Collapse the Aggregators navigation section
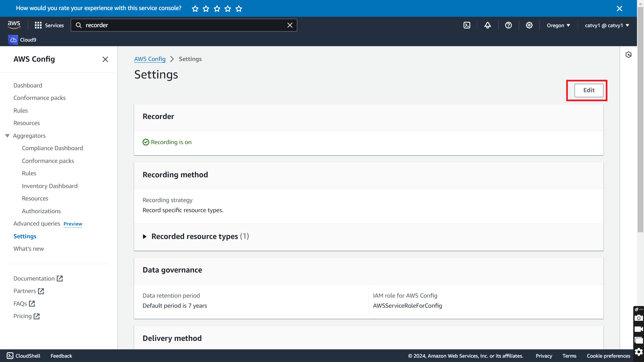This screenshot has width=644, height=362. tap(7, 136)
